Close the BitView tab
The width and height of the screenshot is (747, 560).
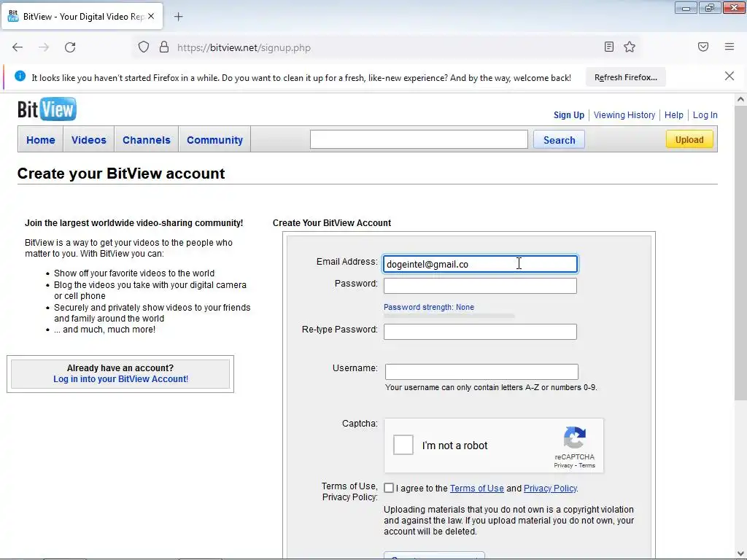[x=151, y=16]
